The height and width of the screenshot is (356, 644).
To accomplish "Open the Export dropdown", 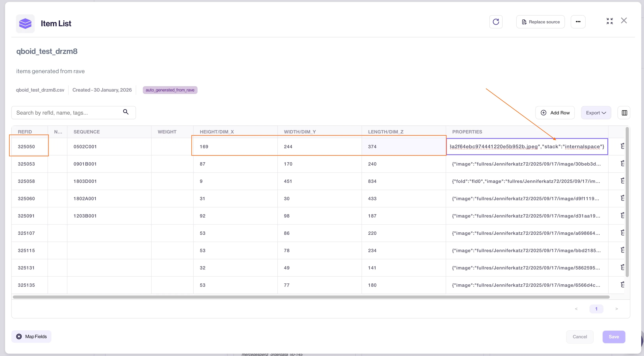I will pos(596,113).
